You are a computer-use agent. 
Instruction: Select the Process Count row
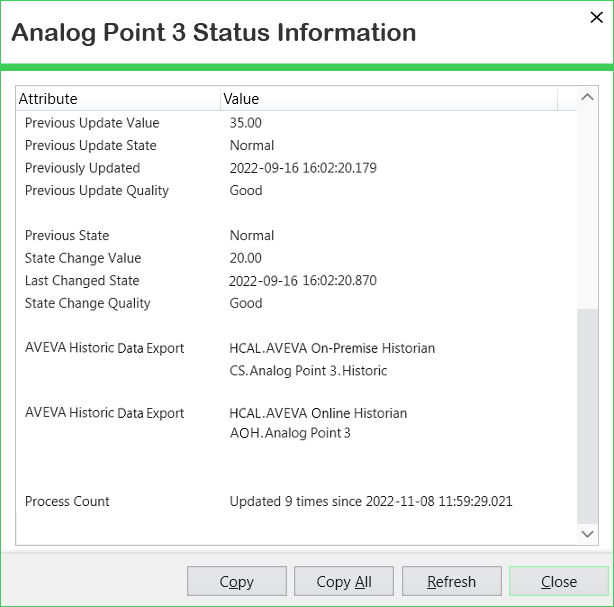[x=67, y=501]
